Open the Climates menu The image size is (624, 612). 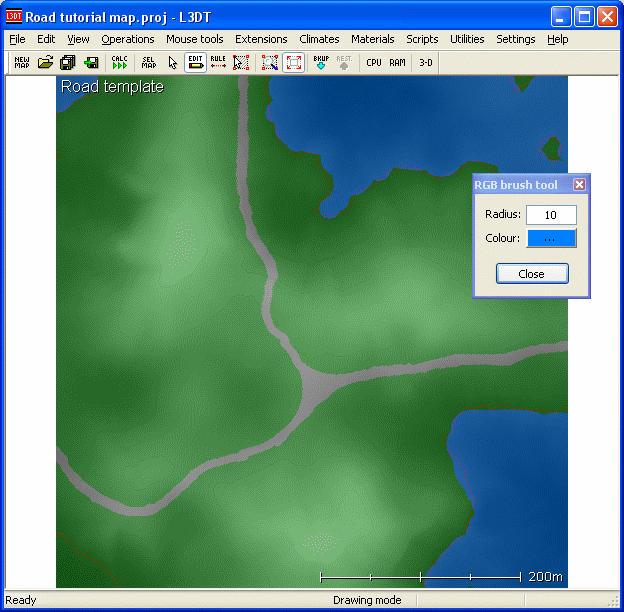tap(319, 39)
